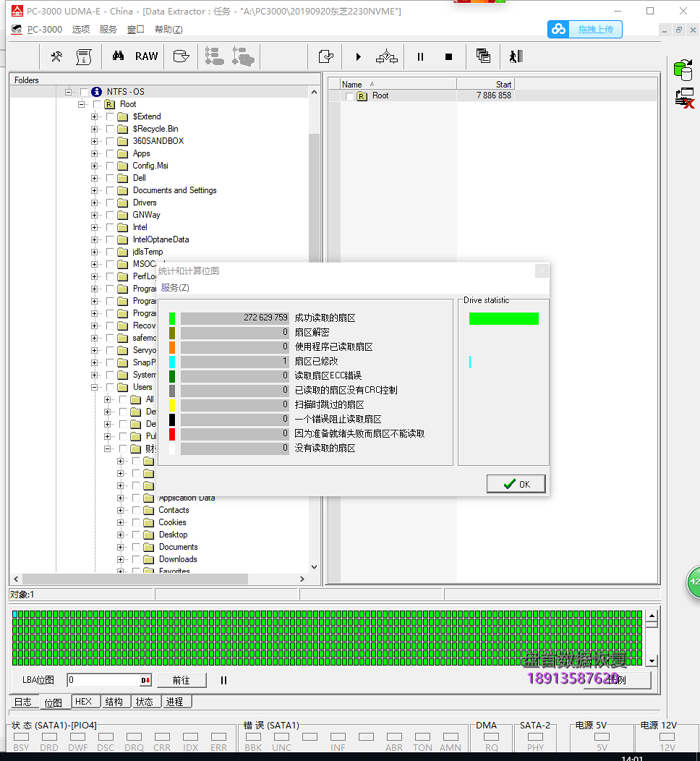
Task: Expand the Documents and Settings folder
Action: pos(94,190)
